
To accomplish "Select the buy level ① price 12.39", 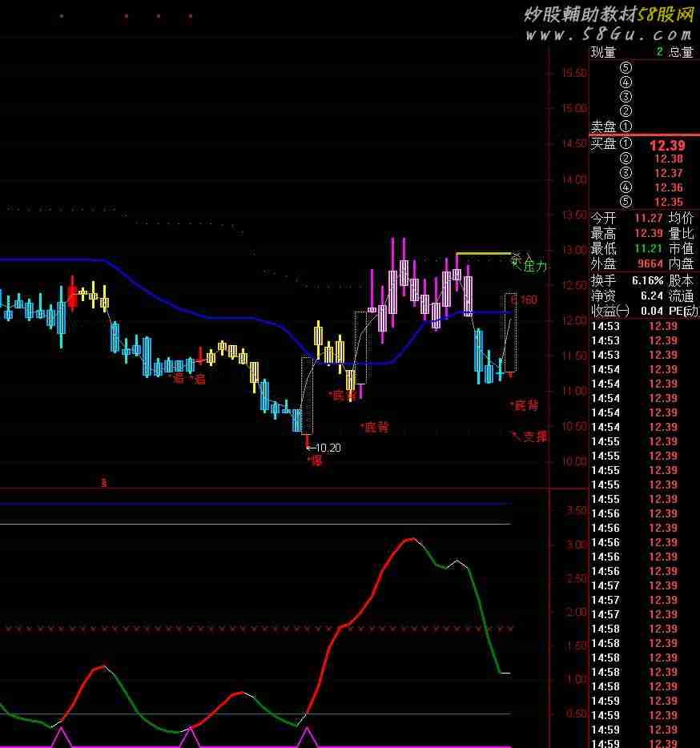I will 666,145.
